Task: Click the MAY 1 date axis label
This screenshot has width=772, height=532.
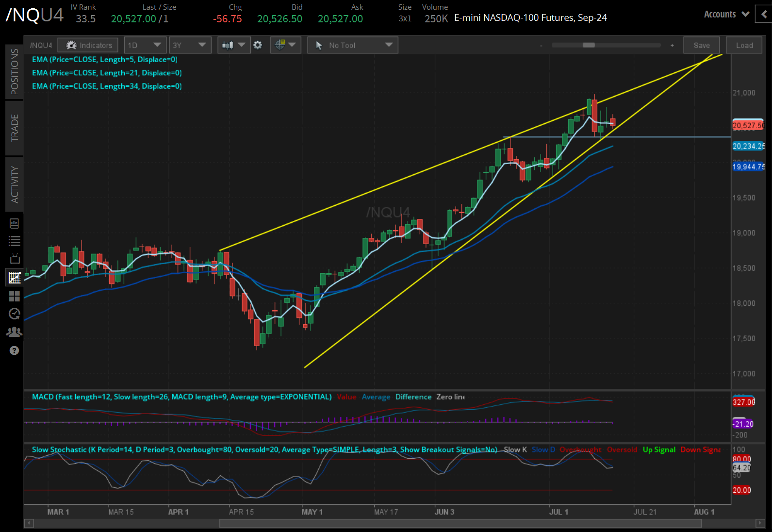Action: click(312, 512)
